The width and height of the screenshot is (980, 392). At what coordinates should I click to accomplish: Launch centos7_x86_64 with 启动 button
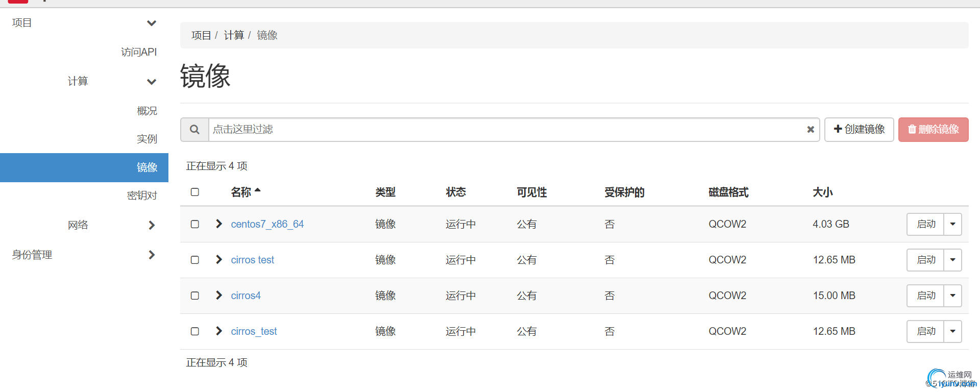(925, 224)
